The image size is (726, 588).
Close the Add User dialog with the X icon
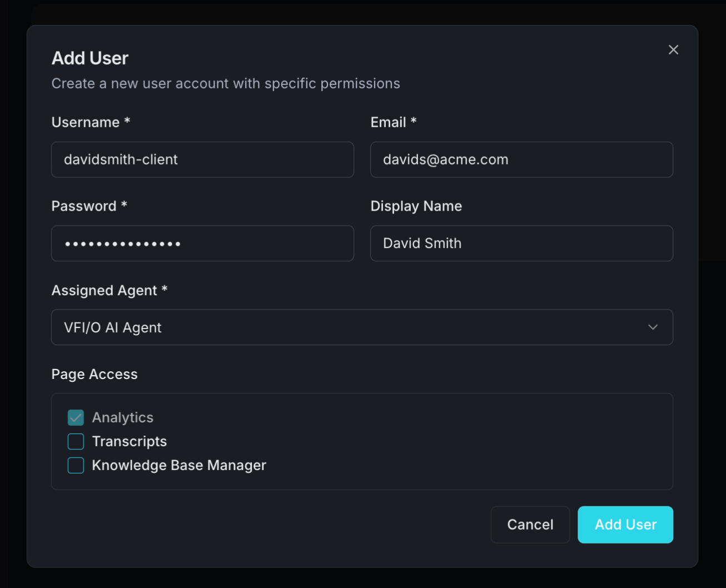pyautogui.click(x=673, y=49)
